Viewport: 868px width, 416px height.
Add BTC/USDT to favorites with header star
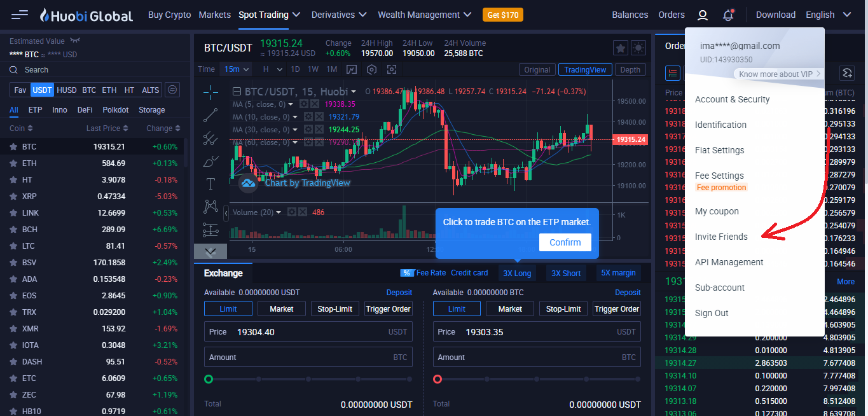[x=621, y=48]
